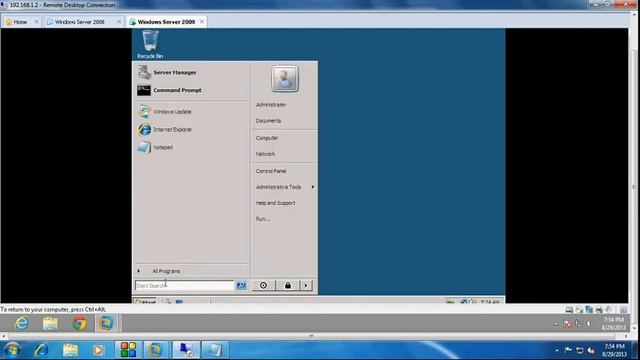
Task: Close the Home tab
Action: [36, 22]
